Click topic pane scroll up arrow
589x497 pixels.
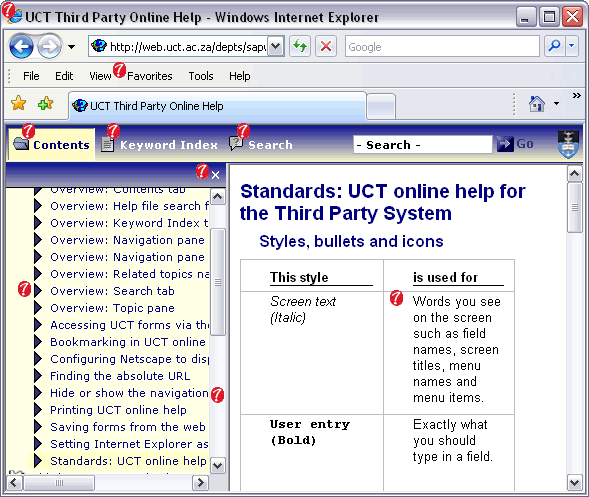click(x=575, y=174)
